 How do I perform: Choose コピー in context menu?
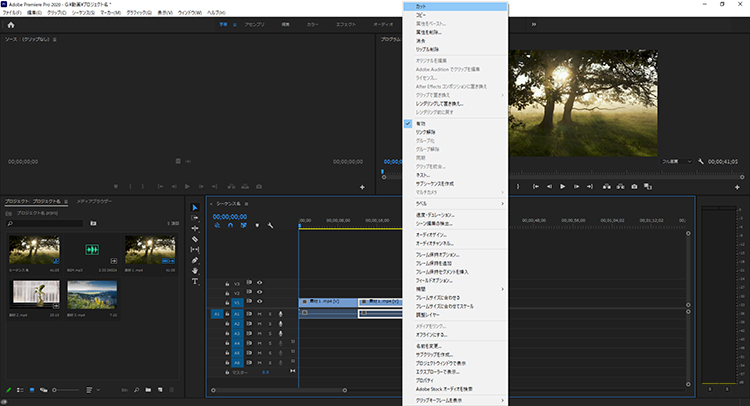[x=455, y=15]
